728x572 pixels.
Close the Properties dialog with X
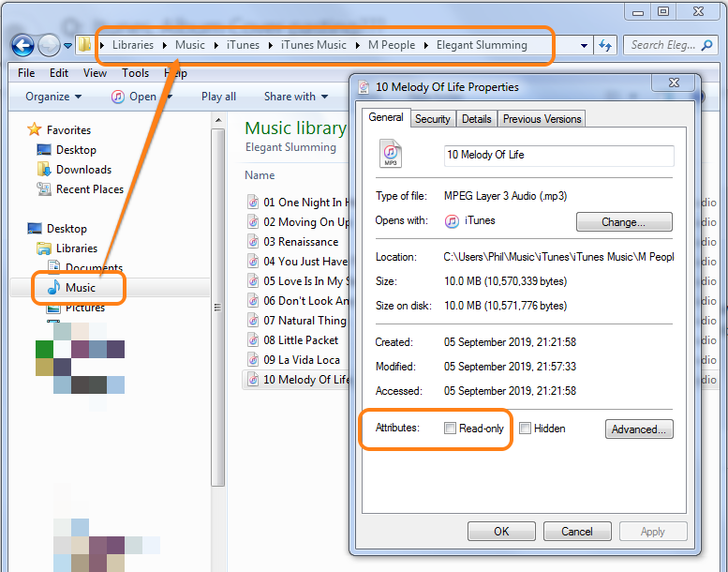tap(674, 83)
